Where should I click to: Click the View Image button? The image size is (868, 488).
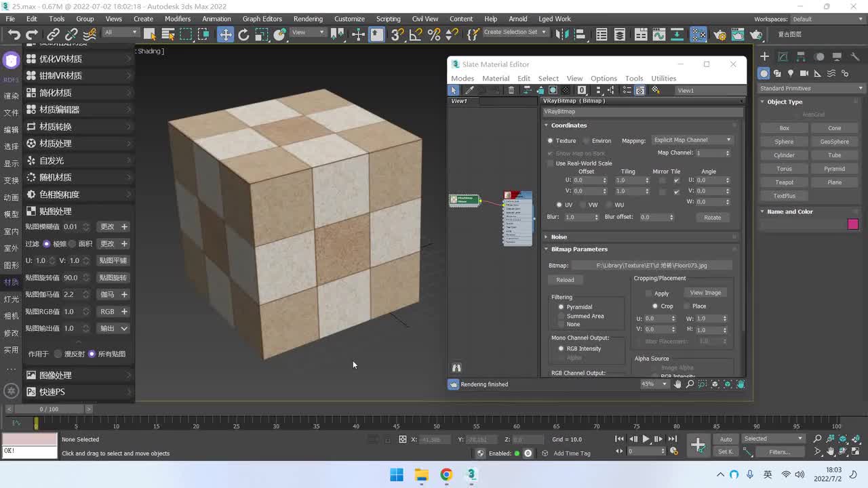coord(705,293)
